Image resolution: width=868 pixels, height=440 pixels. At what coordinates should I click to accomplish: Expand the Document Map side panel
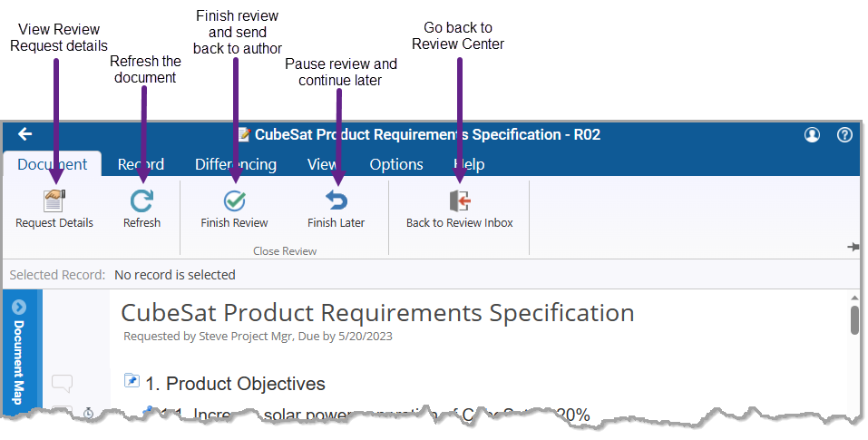coord(19,353)
